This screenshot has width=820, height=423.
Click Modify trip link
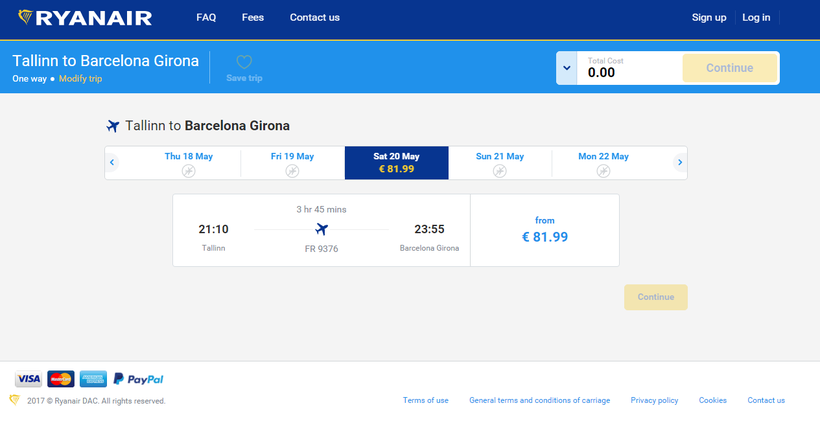coord(80,78)
